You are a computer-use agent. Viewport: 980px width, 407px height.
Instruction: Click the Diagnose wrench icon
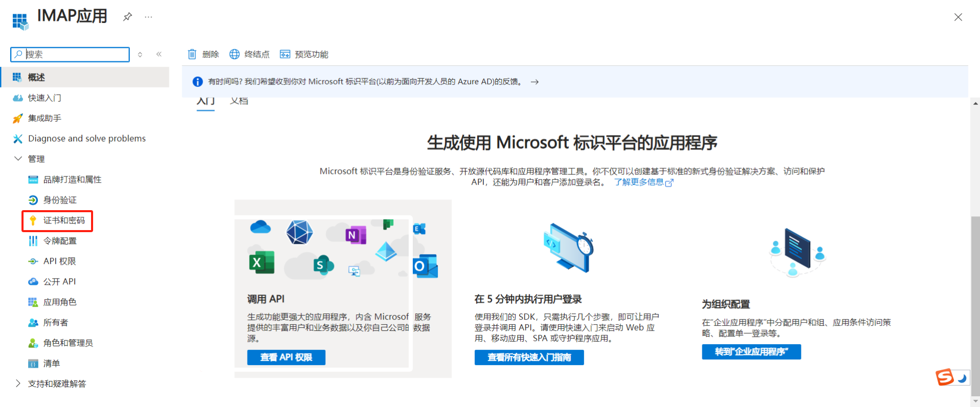pyautogui.click(x=17, y=139)
